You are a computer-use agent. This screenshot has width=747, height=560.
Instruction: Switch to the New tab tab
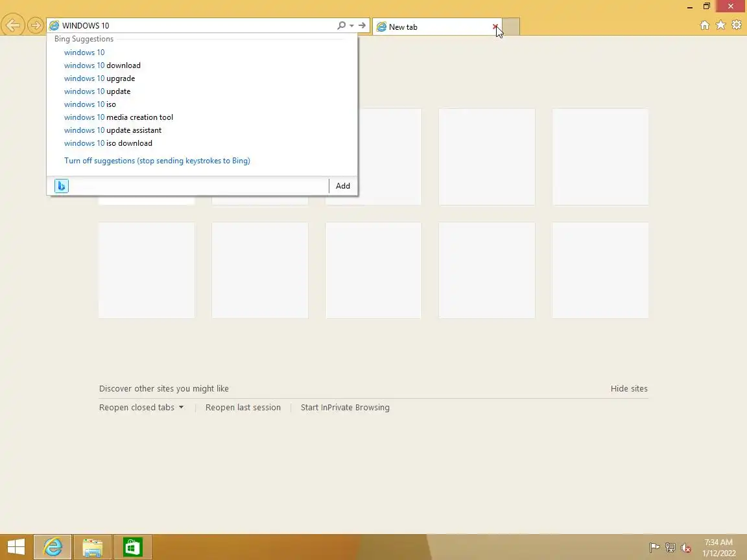point(436,27)
